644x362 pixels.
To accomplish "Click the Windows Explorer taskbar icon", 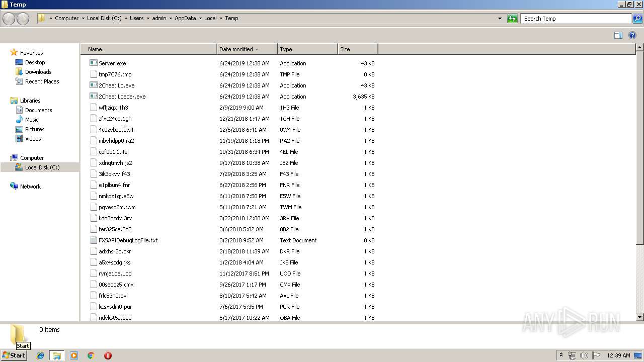I will pos(57,355).
